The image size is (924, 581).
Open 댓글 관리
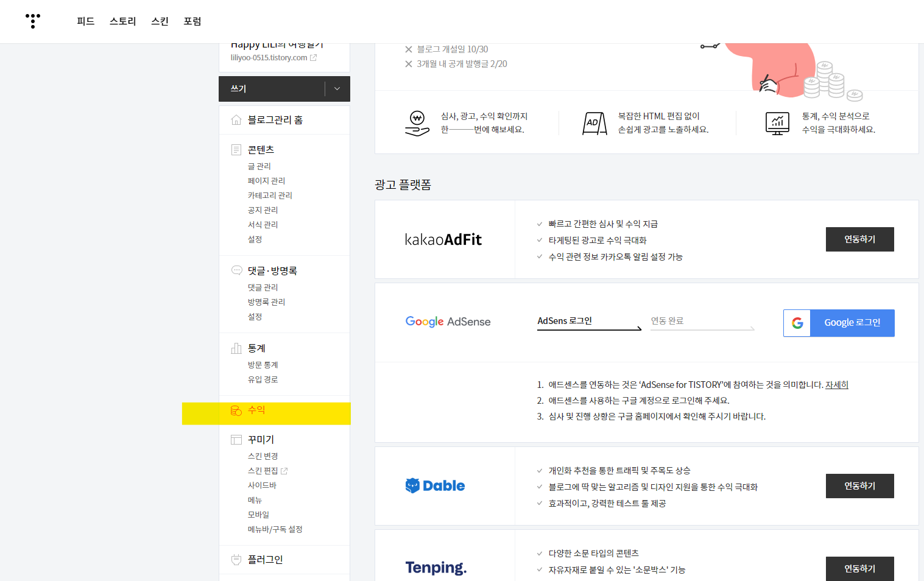(263, 287)
